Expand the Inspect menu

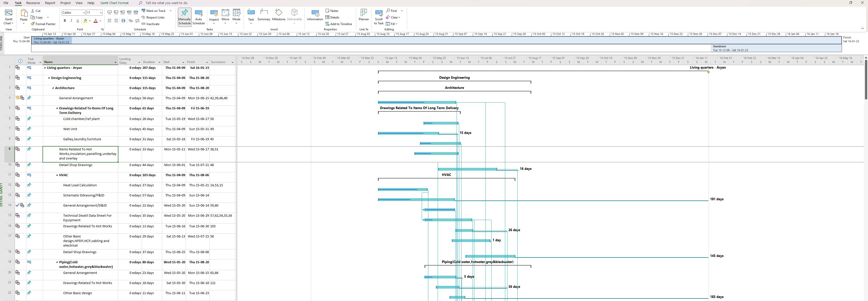pyautogui.click(x=214, y=23)
